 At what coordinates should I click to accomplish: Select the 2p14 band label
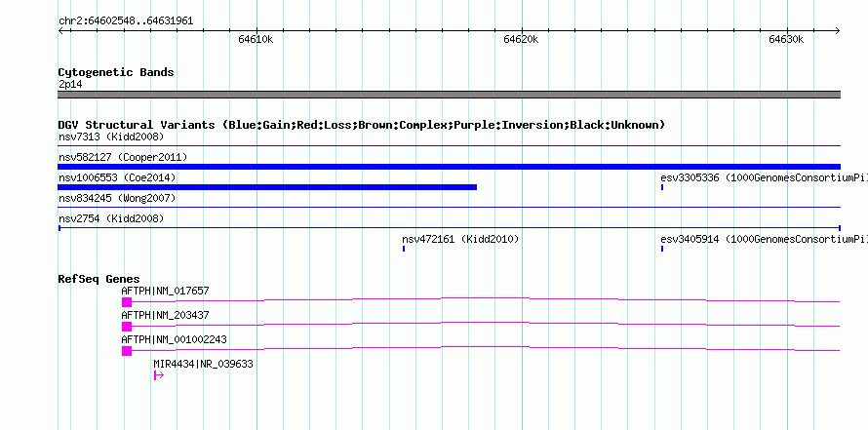pos(70,85)
